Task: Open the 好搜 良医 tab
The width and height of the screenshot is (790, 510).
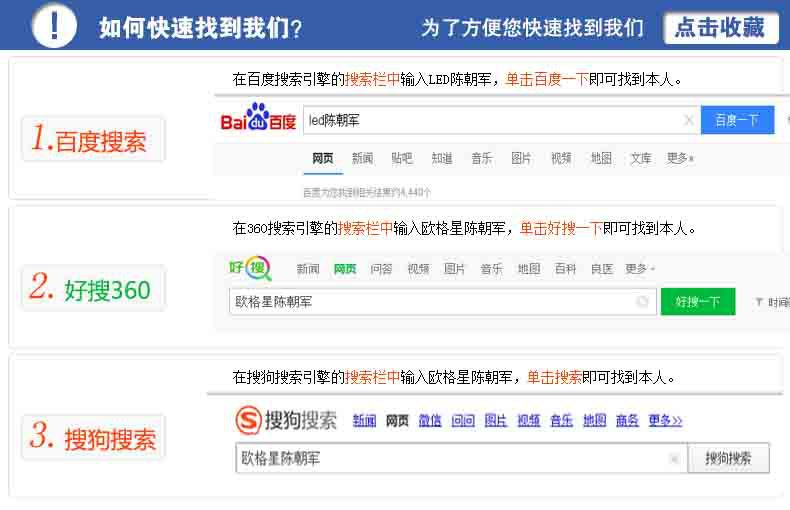Action: pyautogui.click(x=602, y=269)
